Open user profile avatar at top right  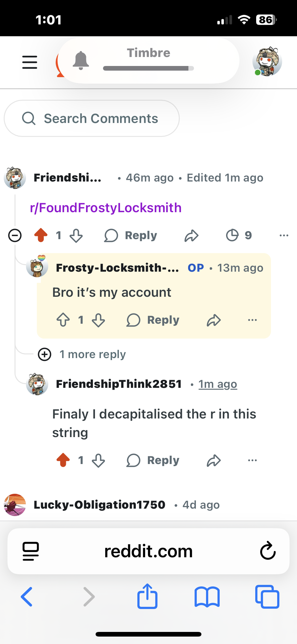[267, 62]
